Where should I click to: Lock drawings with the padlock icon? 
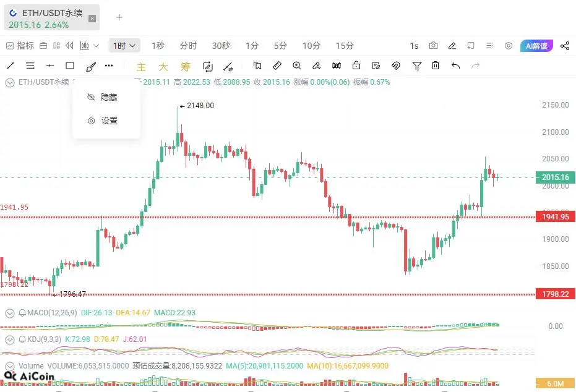tap(356, 66)
